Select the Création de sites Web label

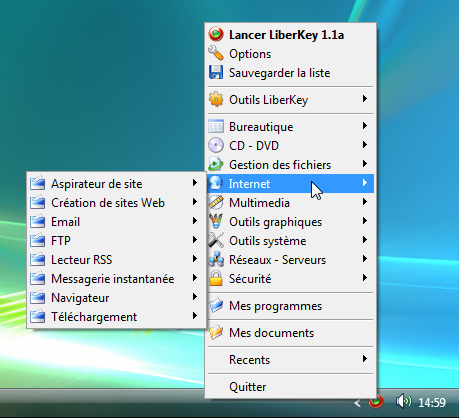(108, 203)
